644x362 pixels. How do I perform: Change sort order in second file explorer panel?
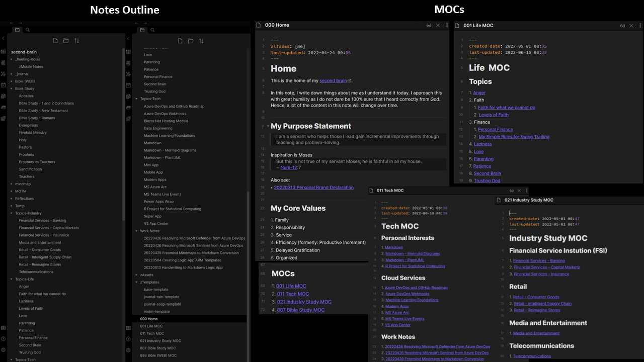(x=201, y=41)
